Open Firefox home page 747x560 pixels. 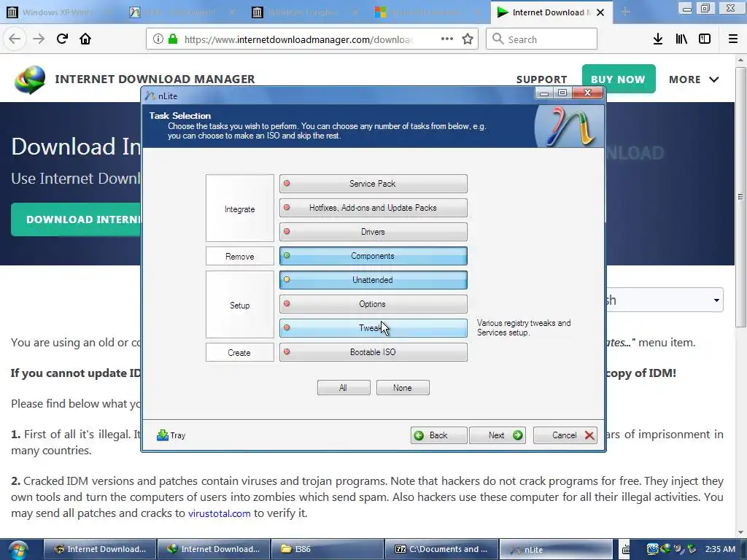(85, 39)
